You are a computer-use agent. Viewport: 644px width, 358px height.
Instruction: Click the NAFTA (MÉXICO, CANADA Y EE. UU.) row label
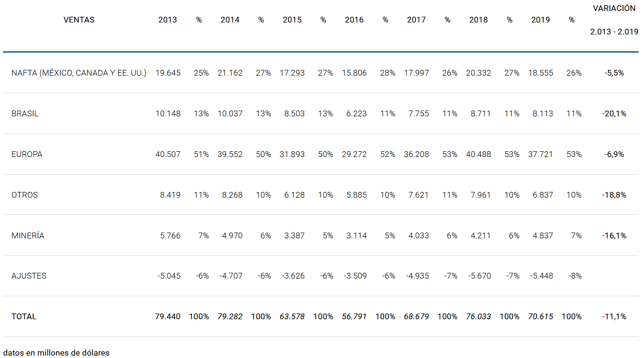coord(79,73)
